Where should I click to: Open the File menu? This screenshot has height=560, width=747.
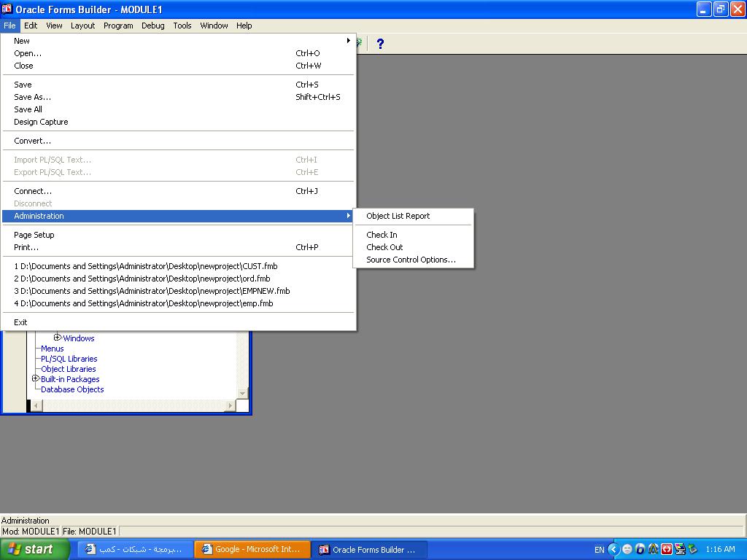[x=9, y=26]
